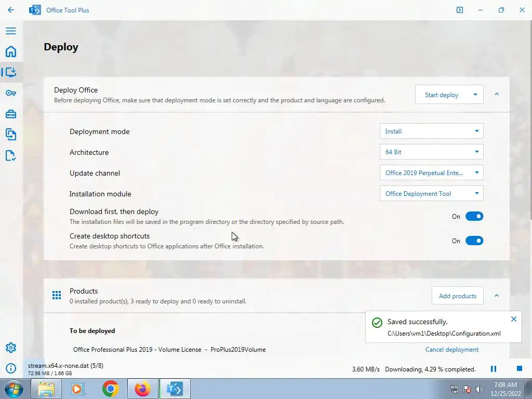The height and width of the screenshot is (399, 532).
Task: Launch Firefox from taskbar
Action: click(142, 389)
